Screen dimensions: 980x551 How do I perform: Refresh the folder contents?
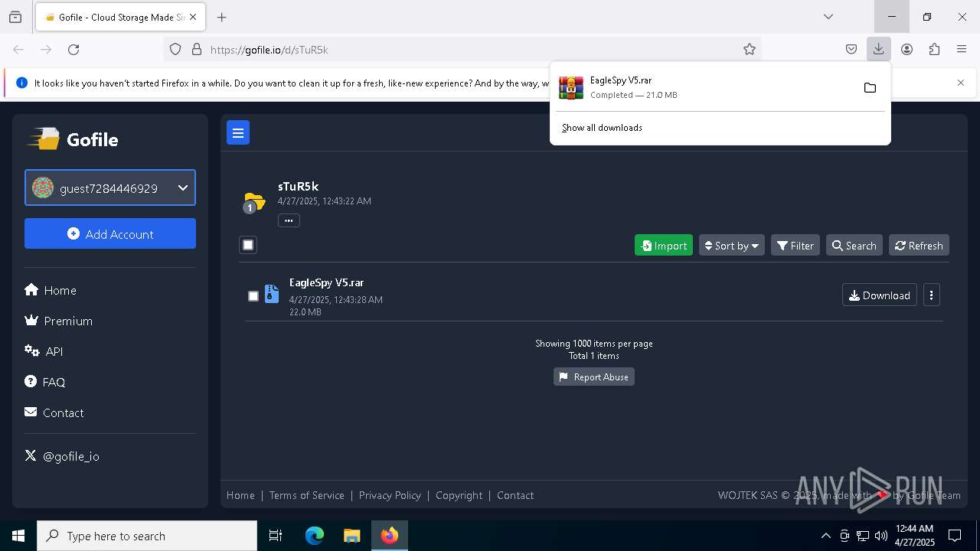tap(919, 246)
